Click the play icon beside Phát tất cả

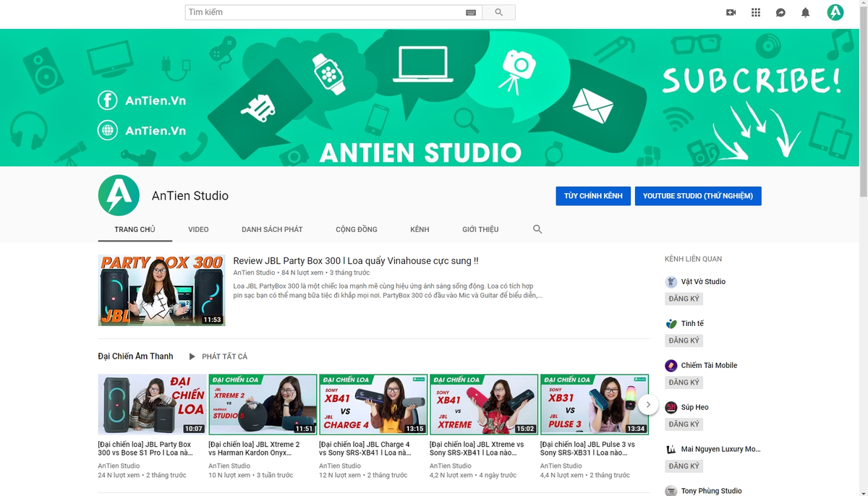(x=192, y=356)
